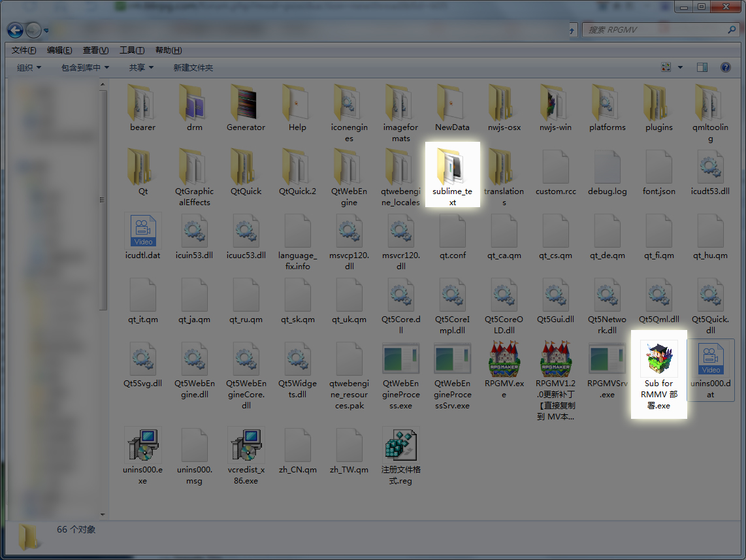Expand the 包含到库中 dropdown
The width and height of the screenshot is (746, 560).
point(85,67)
